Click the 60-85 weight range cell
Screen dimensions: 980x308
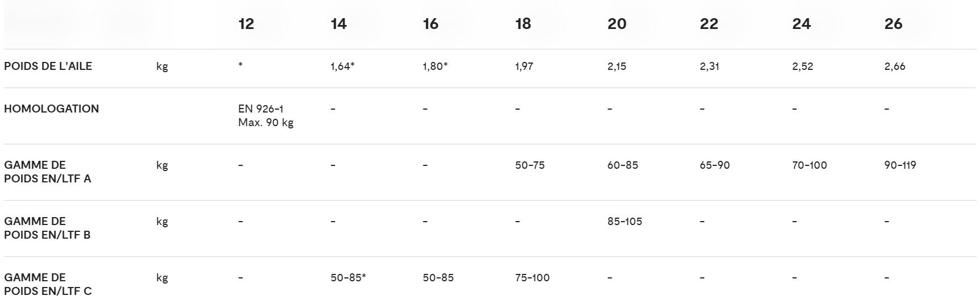click(x=622, y=165)
